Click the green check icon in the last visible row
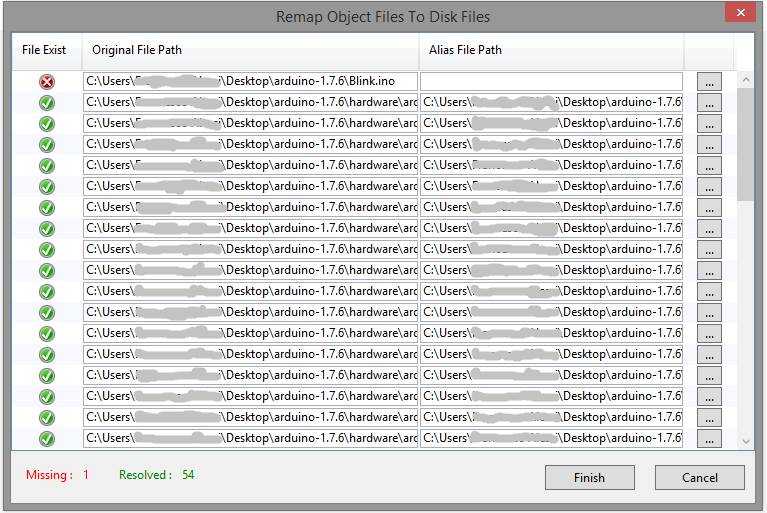Screen dimensions: 767x513 tap(47, 439)
